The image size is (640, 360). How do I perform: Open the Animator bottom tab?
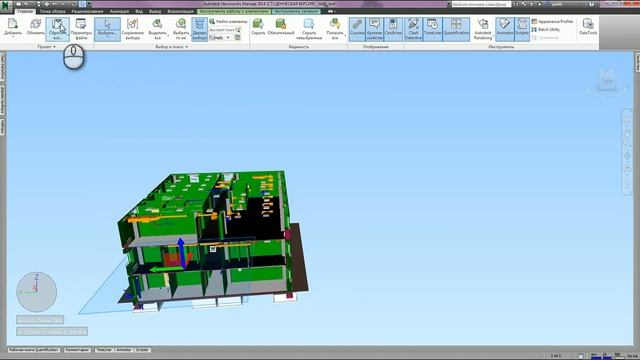[x=123, y=350]
